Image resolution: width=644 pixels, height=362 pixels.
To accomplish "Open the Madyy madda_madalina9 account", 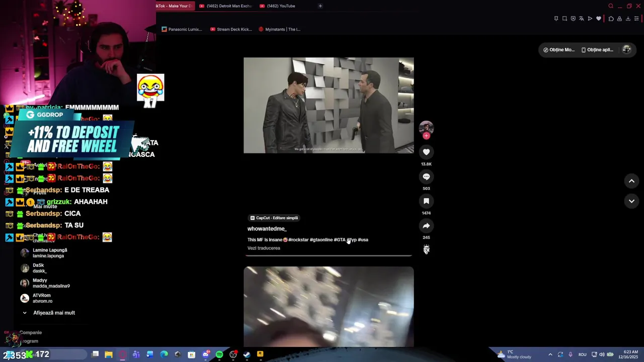I will tap(45, 283).
